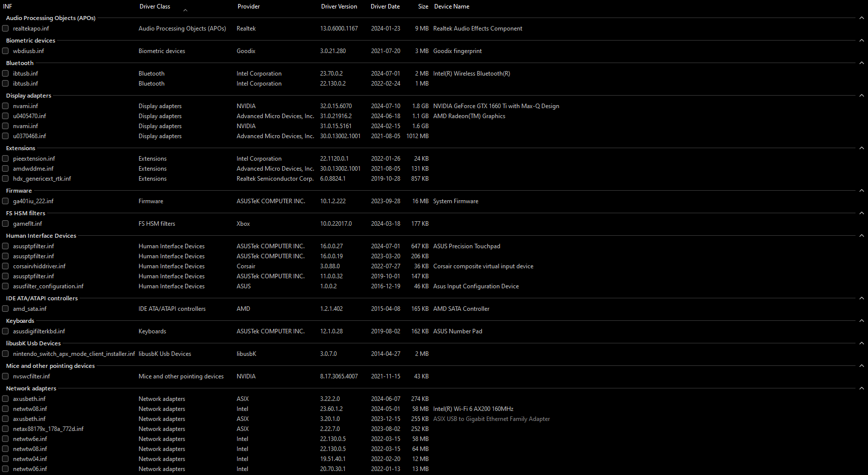Screen dimensions: 868x475
Task: Mark the gameflt.inf checkbox
Action: pos(6,224)
